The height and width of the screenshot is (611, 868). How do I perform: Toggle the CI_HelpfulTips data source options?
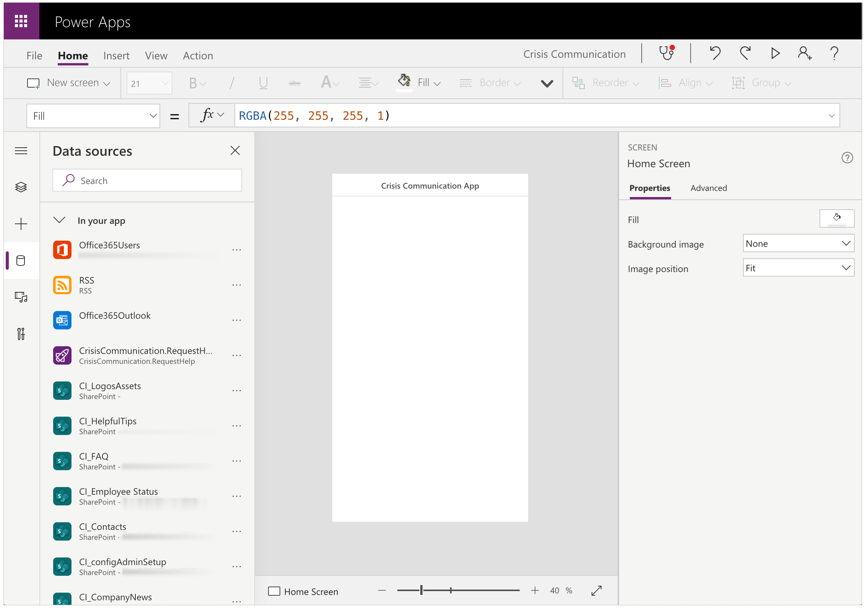pos(236,425)
